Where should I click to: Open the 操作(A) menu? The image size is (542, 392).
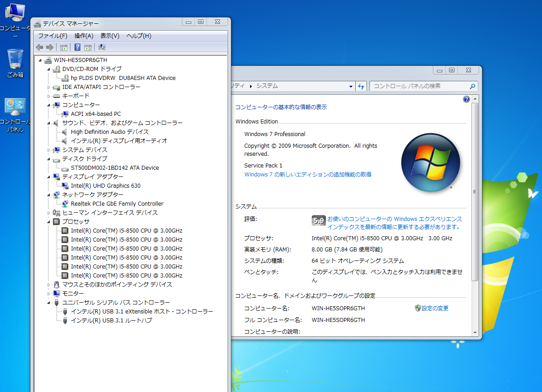click(x=84, y=36)
